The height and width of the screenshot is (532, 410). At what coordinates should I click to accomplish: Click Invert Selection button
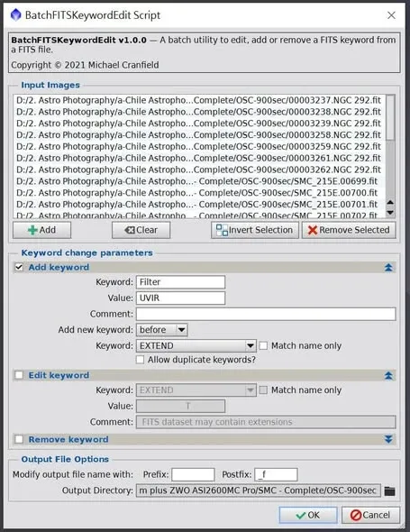[x=255, y=230]
